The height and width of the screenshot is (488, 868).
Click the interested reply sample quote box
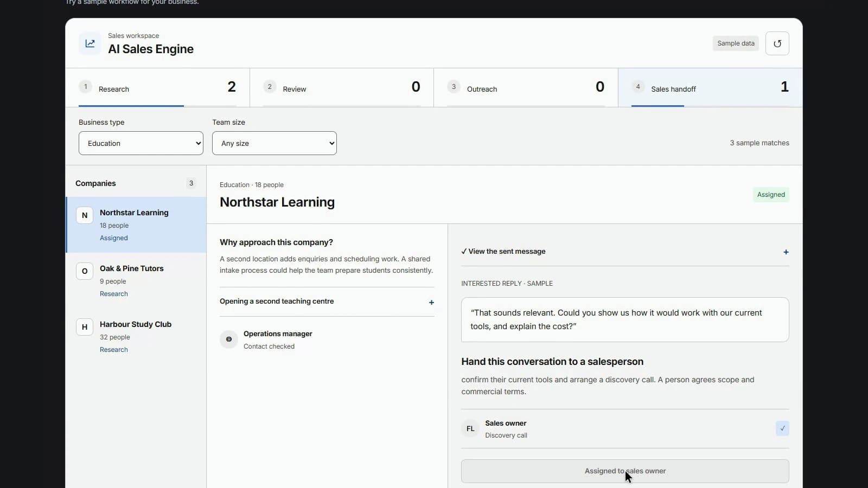point(625,319)
